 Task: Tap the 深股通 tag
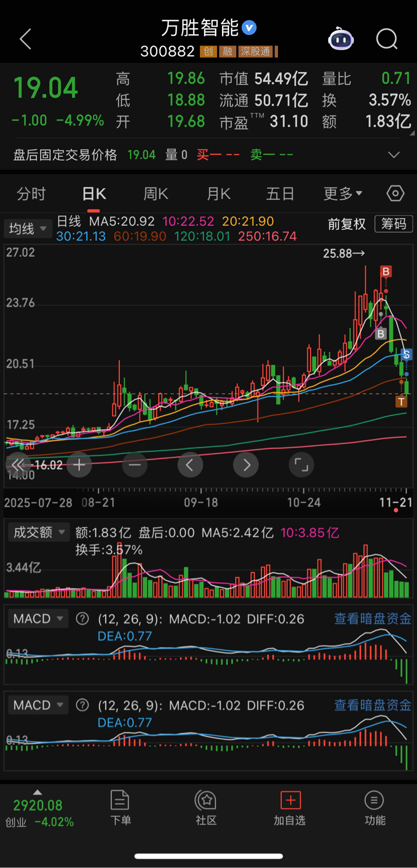pyautogui.click(x=256, y=52)
